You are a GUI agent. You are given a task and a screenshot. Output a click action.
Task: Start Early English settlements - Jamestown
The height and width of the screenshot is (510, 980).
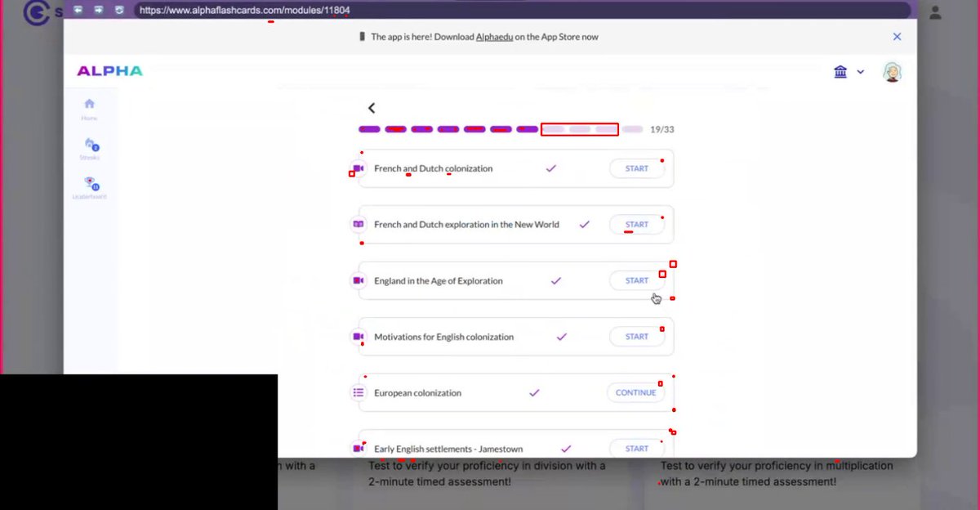pyautogui.click(x=637, y=449)
